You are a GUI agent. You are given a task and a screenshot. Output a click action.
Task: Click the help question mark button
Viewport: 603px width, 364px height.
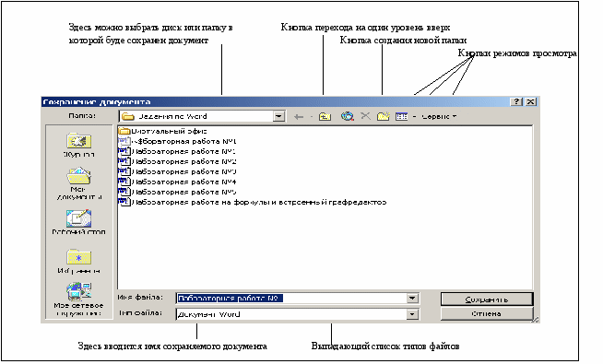click(x=516, y=101)
